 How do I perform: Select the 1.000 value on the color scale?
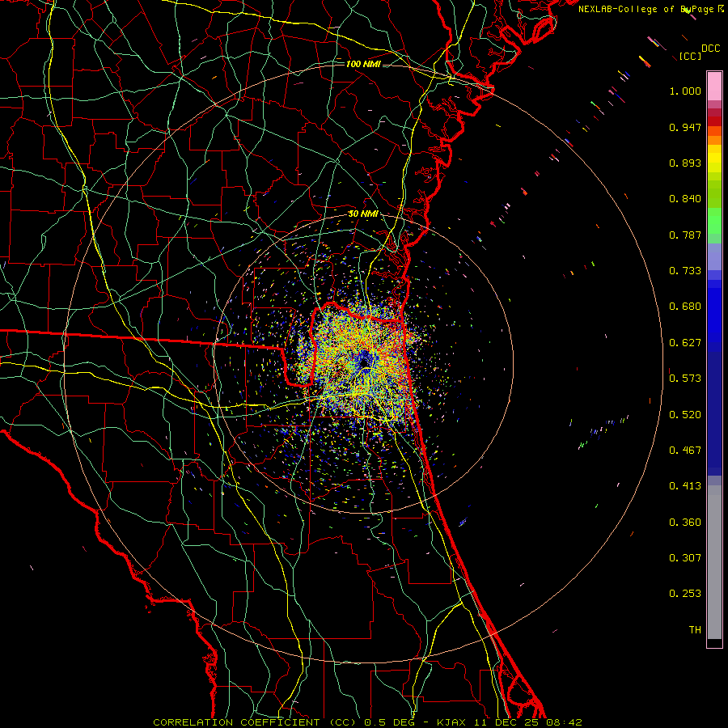tap(685, 91)
